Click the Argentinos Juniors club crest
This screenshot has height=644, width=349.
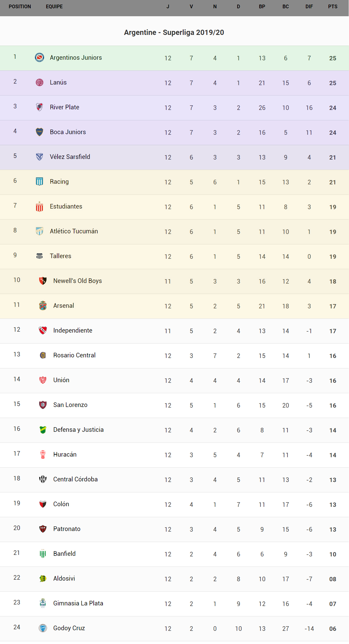39,57
